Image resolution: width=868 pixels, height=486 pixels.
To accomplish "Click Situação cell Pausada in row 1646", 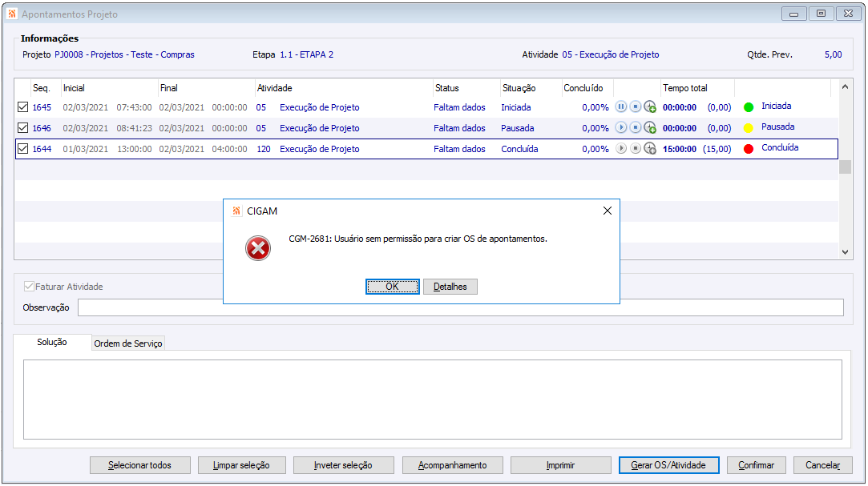I will pyautogui.click(x=518, y=128).
